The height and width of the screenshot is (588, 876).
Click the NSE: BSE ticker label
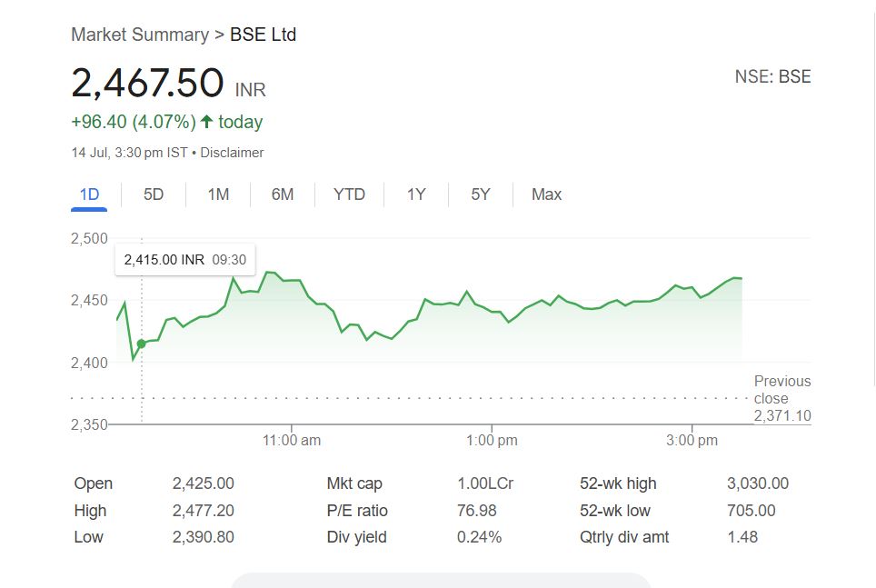coord(772,77)
